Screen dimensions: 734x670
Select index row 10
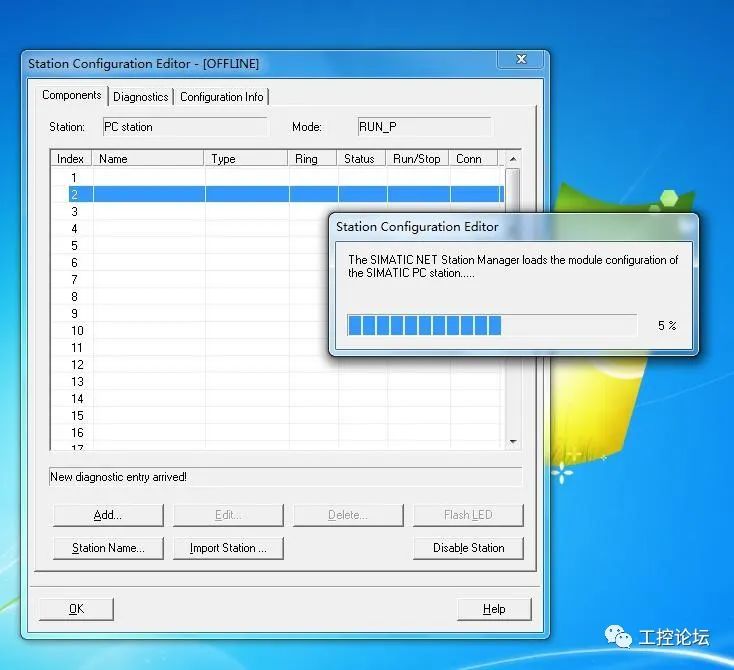(x=189, y=331)
